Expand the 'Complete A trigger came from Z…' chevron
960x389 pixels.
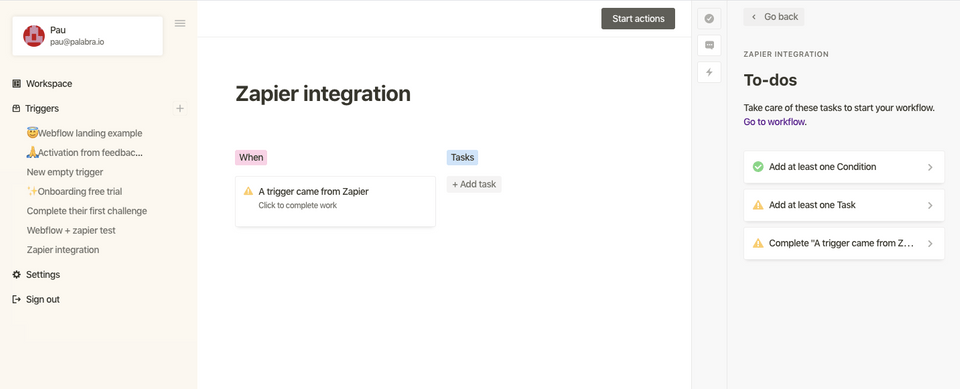point(930,243)
